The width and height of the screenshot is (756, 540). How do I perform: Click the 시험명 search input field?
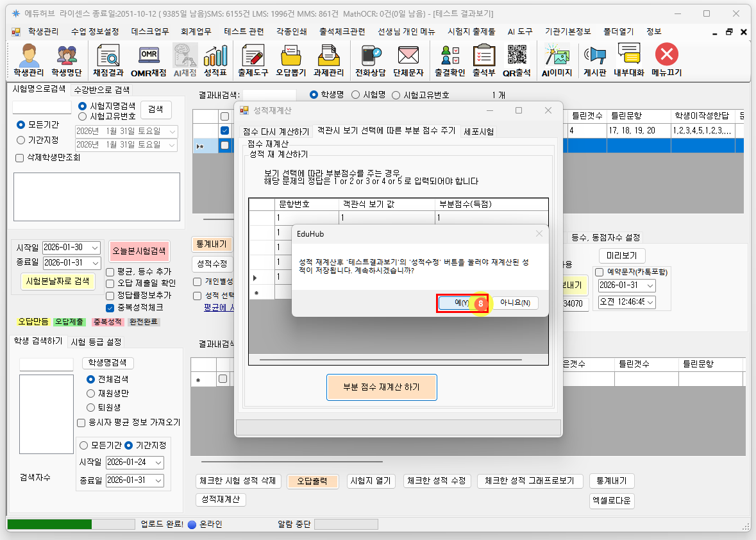[42, 107]
